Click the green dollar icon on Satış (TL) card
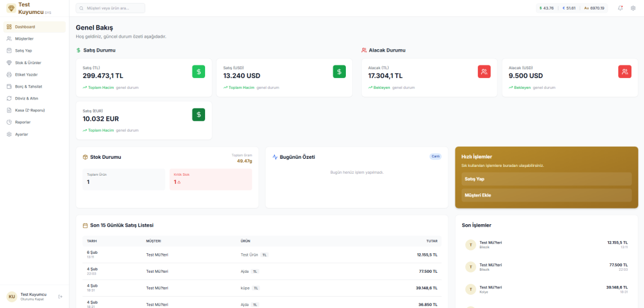 click(199, 72)
